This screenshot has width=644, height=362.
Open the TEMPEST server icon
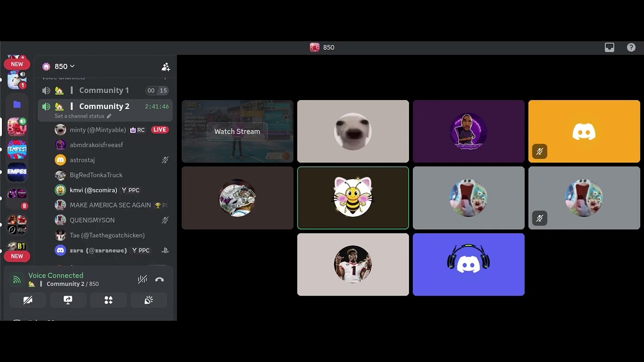pyautogui.click(x=17, y=149)
